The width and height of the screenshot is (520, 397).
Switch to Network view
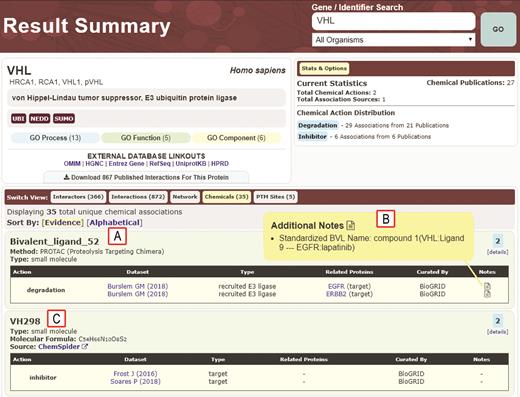point(185,197)
